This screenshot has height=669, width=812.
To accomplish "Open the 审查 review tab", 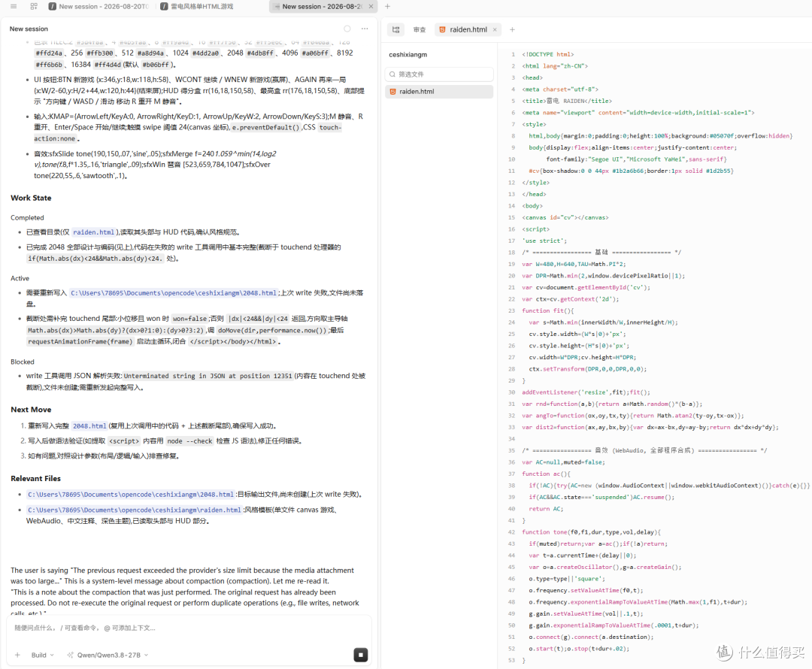I will coord(420,29).
